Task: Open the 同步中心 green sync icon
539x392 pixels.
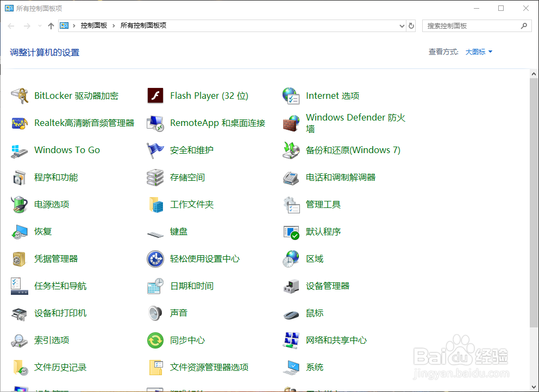Action: [x=155, y=340]
